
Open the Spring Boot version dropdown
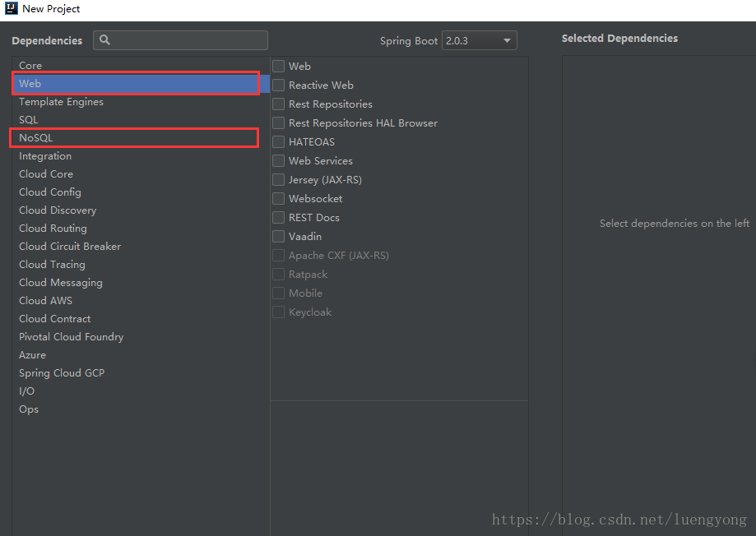[480, 40]
